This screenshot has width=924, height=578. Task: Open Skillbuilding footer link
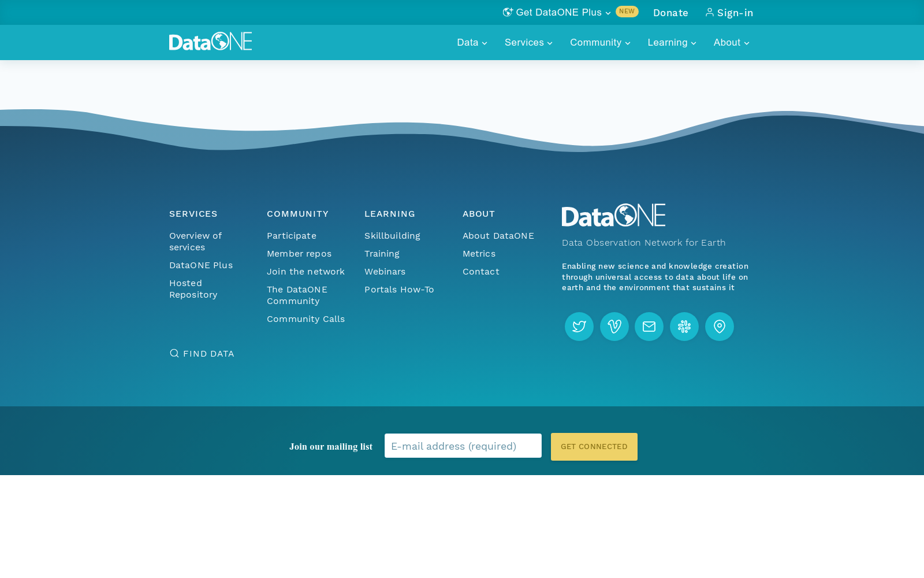pyautogui.click(x=392, y=236)
